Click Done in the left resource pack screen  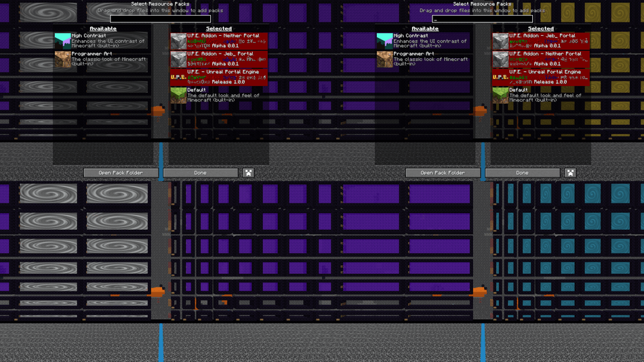tap(201, 173)
